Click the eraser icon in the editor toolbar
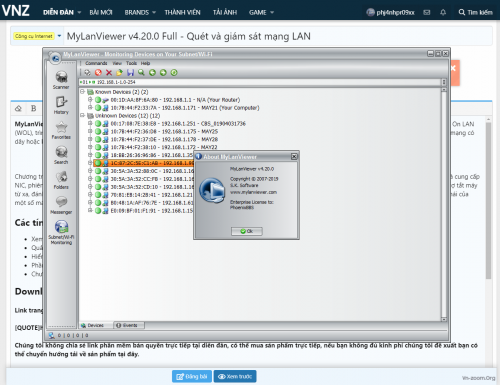Viewport: 500px width, 385px height. tap(19, 108)
